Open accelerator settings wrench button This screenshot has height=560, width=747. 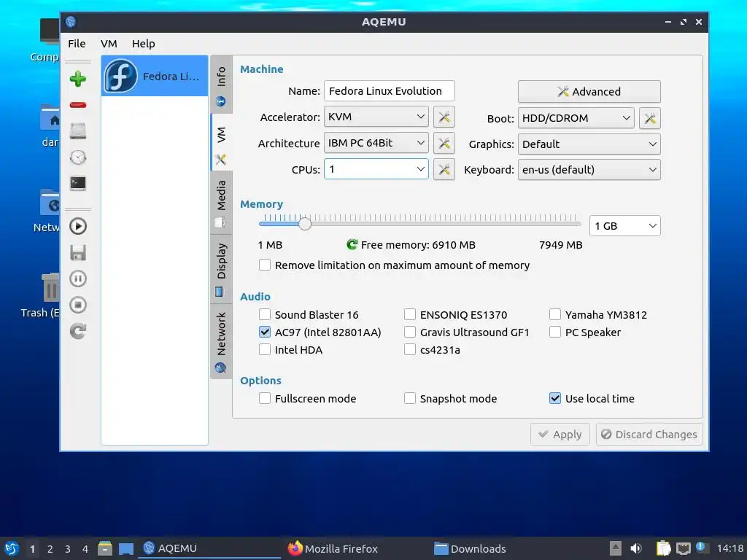pyautogui.click(x=444, y=117)
